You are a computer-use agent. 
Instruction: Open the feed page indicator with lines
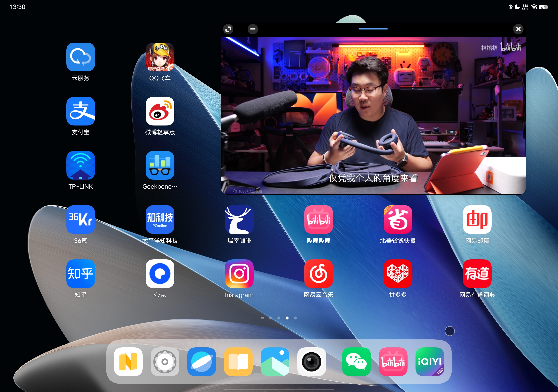click(262, 318)
